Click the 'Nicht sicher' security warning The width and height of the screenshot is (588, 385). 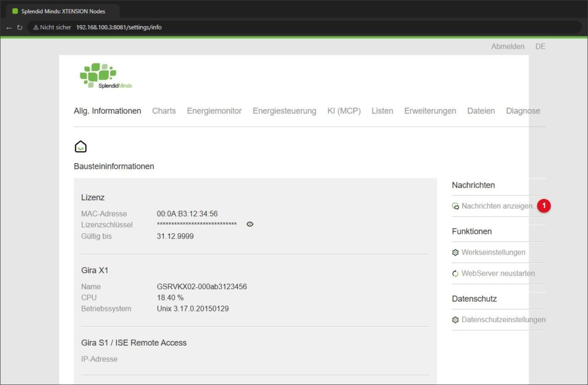pos(52,27)
